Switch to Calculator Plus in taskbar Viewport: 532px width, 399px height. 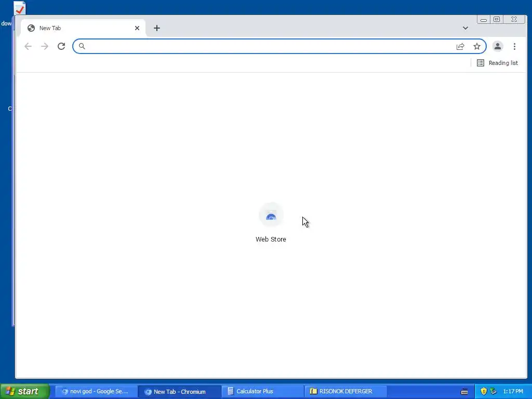[262, 392]
